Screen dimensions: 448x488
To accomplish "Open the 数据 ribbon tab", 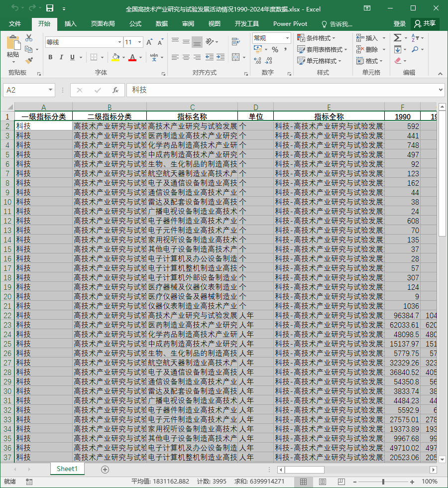I will pyautogui.click(x=162, y=24).
